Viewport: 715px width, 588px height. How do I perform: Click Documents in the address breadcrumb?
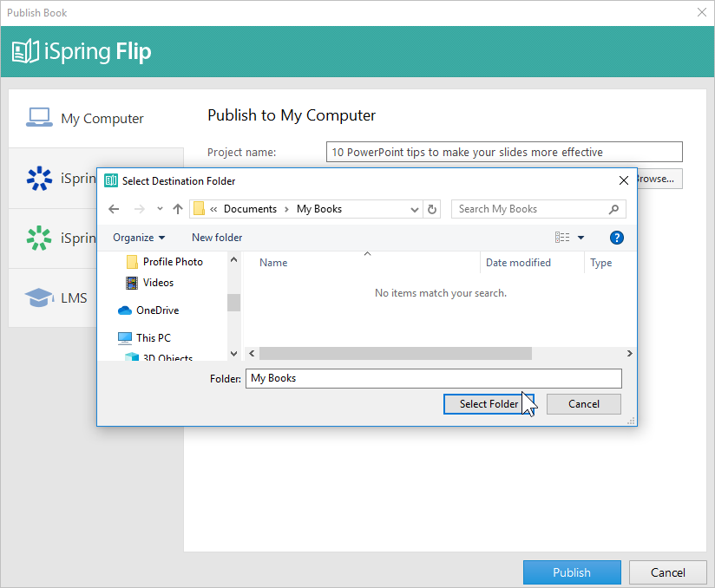(x=250, y=209)
